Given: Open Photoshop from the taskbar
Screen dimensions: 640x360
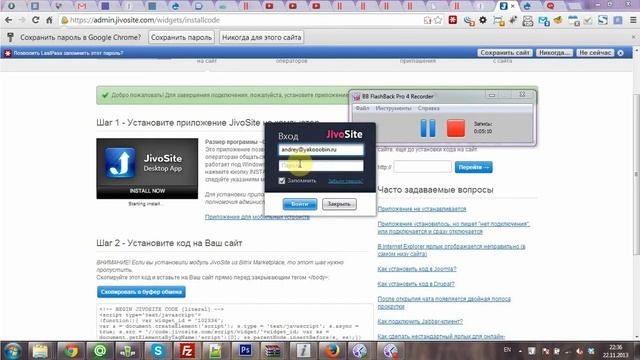Looking at the screenshot, I should tap(245, 351).
